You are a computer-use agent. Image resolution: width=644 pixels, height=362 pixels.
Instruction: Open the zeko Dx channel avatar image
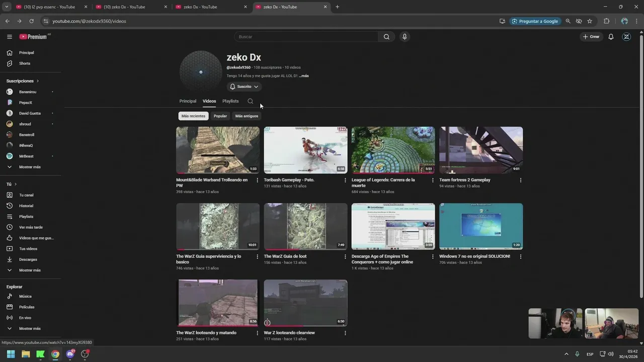(x=201, y=72)
